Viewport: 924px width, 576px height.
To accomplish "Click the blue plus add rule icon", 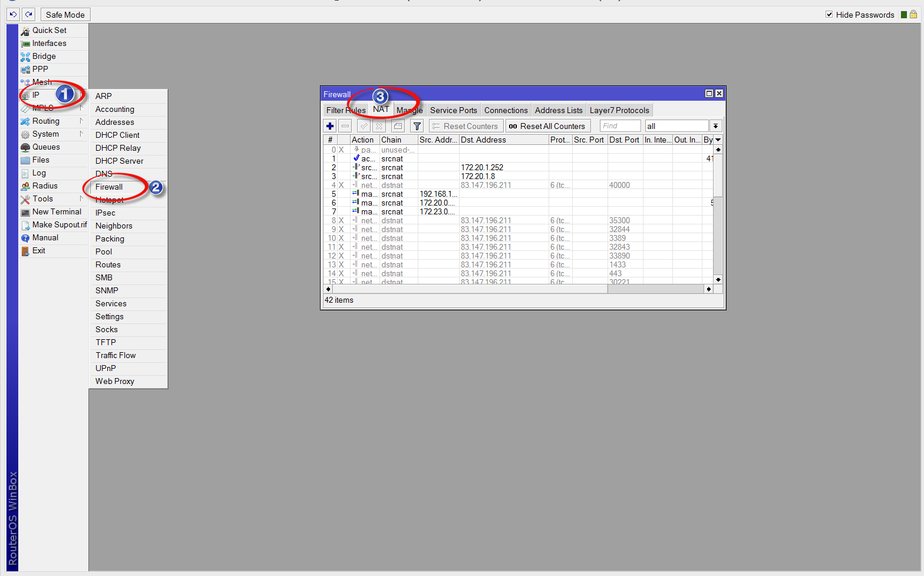I will 330,126.
